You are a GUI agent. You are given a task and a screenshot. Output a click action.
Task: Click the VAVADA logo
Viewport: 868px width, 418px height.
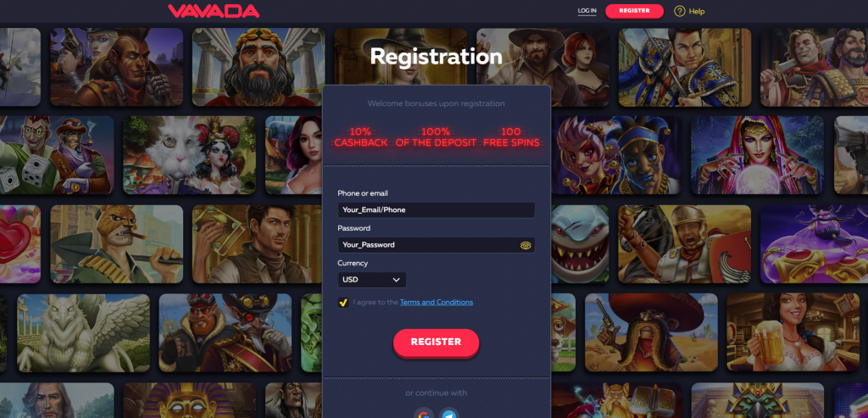pos(214,11)
